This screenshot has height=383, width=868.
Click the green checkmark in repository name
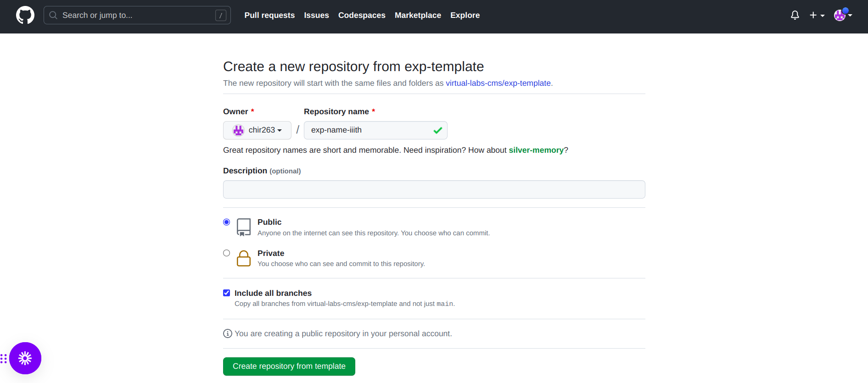coord(437,130)
